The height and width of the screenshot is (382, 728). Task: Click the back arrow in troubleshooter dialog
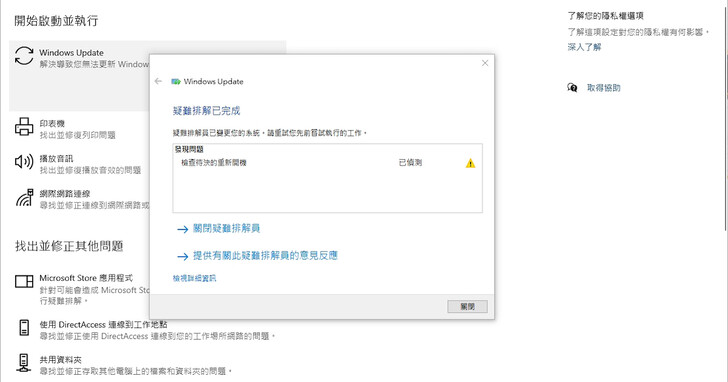click(158, 81)
